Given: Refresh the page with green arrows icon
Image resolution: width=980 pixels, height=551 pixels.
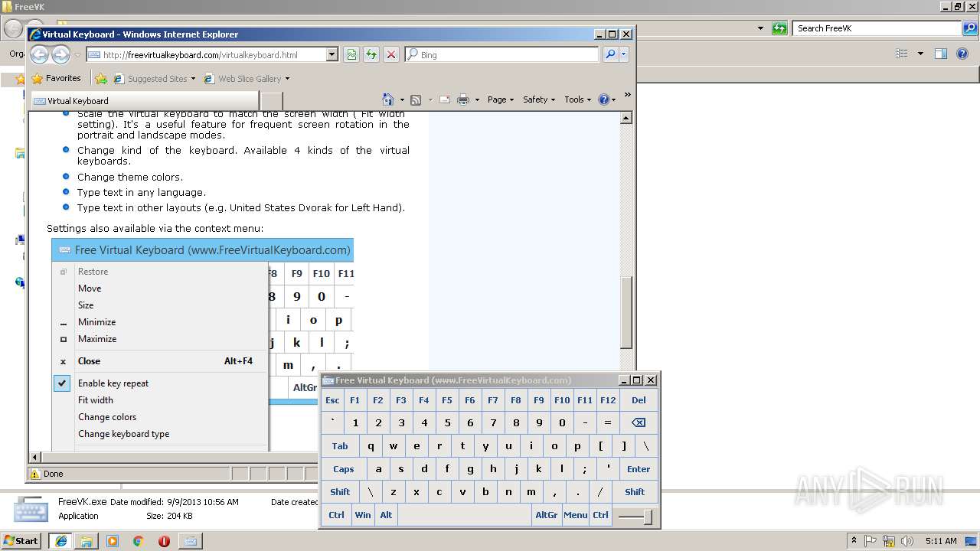Looking at the screenshot, I should [371, 54].
